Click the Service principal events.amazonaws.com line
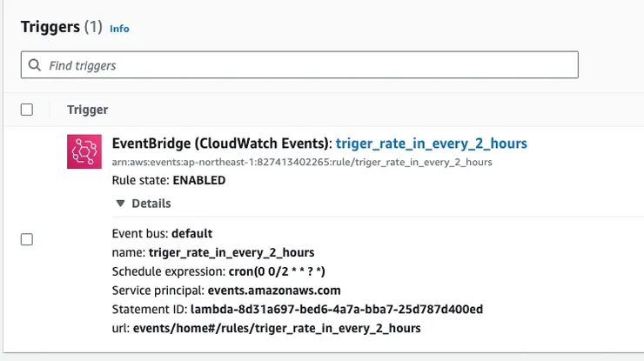Image resolution: width=644 pixels, height=361 pixels. pyautogui.click(x=226, y=291)
